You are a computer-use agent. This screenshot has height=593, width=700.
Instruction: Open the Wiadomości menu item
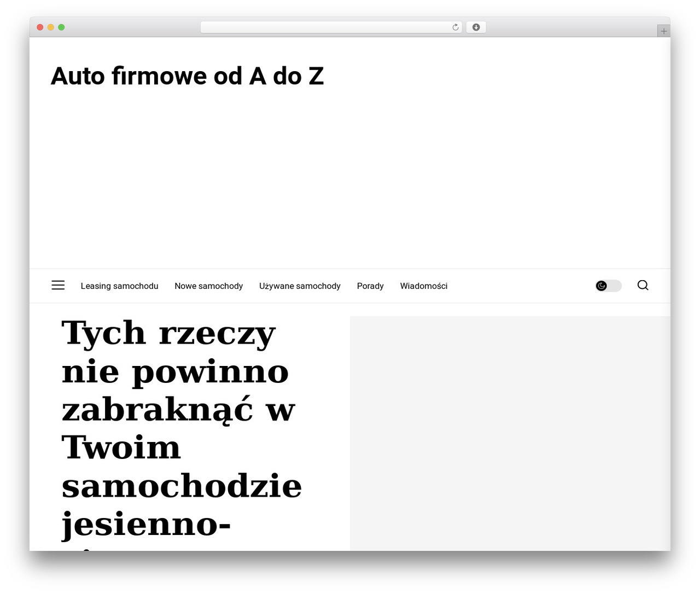point(424,286)
